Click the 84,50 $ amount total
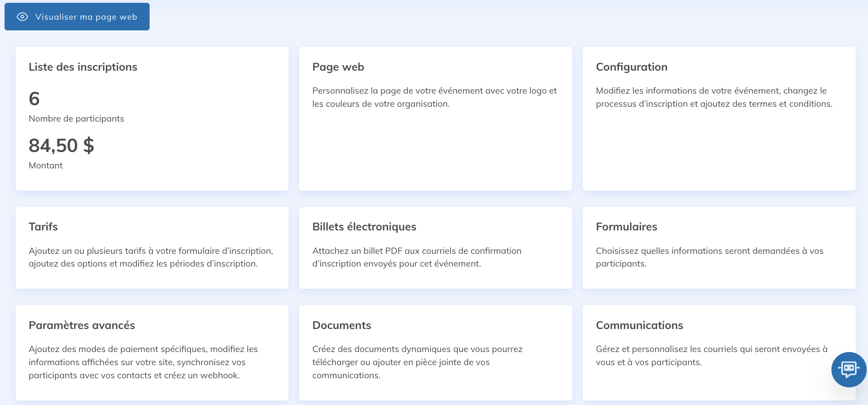The width and height of the screenshot is (868, 405). pos(61,145)
